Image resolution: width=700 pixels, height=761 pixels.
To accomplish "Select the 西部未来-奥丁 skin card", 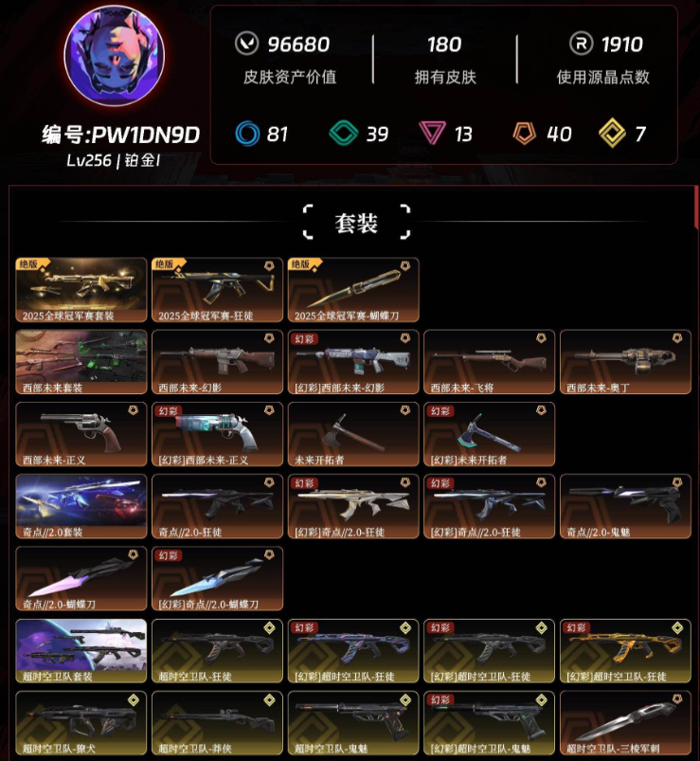I will [x=625, y=362].
